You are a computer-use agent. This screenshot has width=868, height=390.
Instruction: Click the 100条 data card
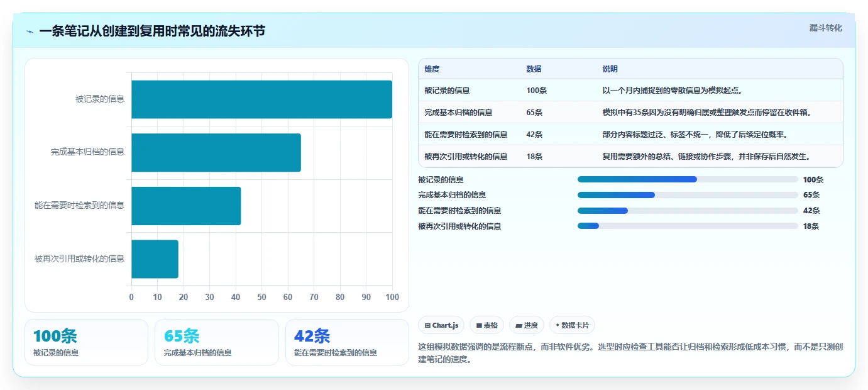pos(86,342)
